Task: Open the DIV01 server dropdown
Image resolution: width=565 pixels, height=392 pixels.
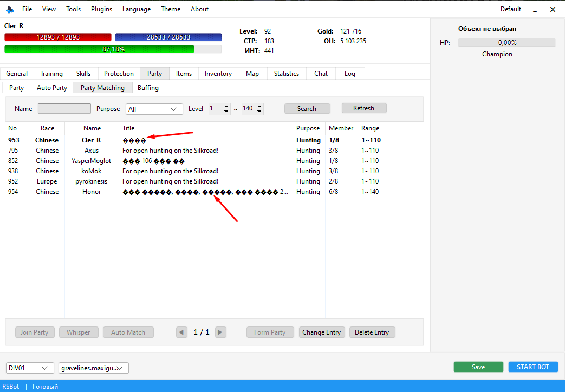Action: pyautogui.click(x=29, y=368)
